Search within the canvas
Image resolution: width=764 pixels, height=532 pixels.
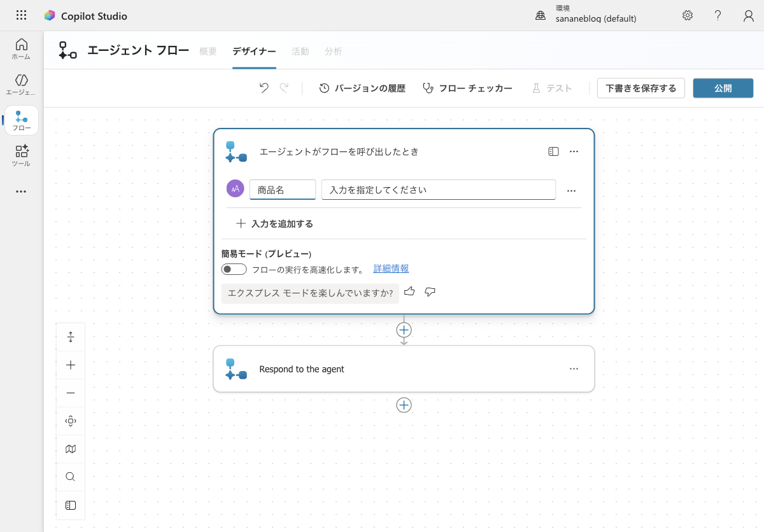point(71,477)
